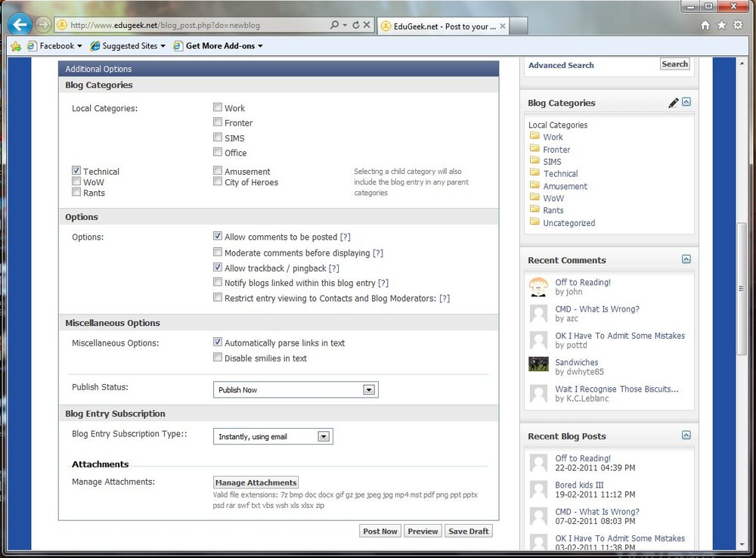
Task: Click the Preview button
Action: [423, 531]
